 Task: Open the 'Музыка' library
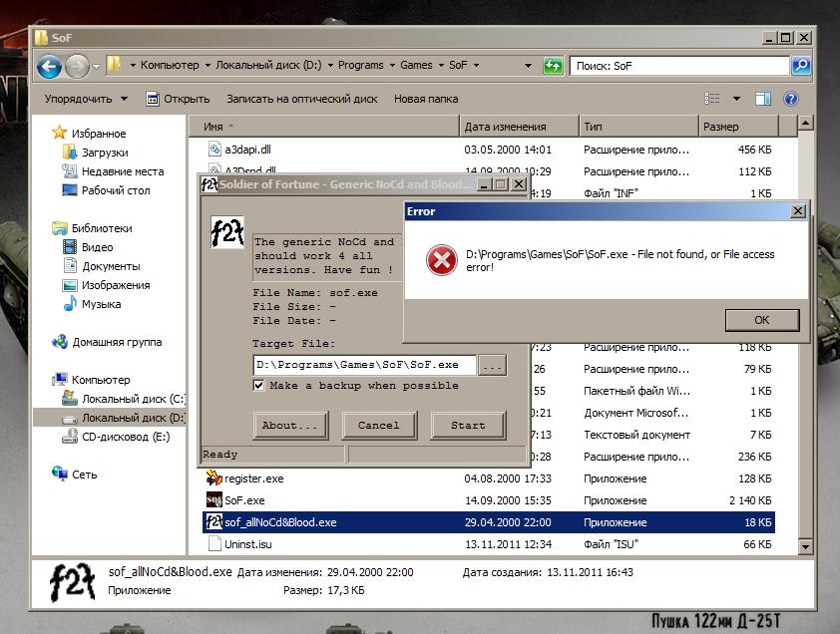click(x=101, y=304)
